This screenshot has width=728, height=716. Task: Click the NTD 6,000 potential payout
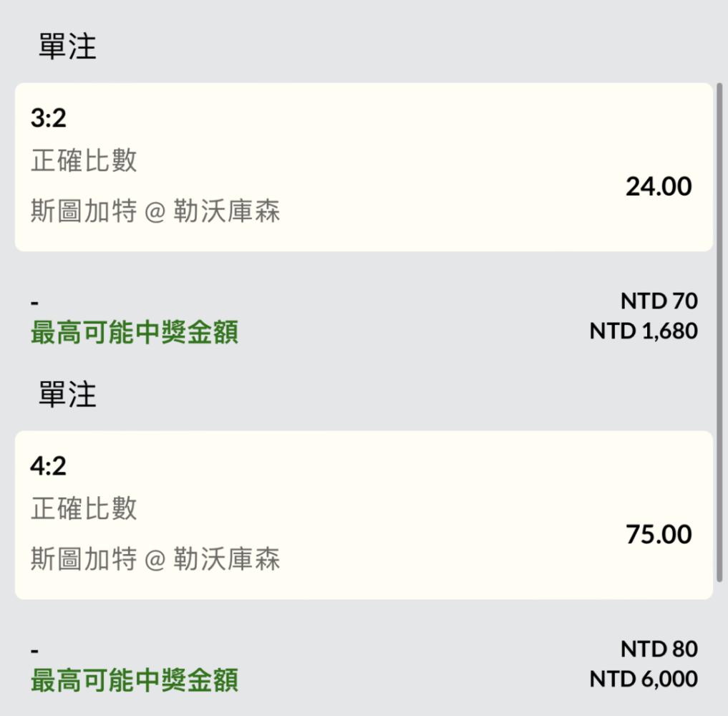644,679
